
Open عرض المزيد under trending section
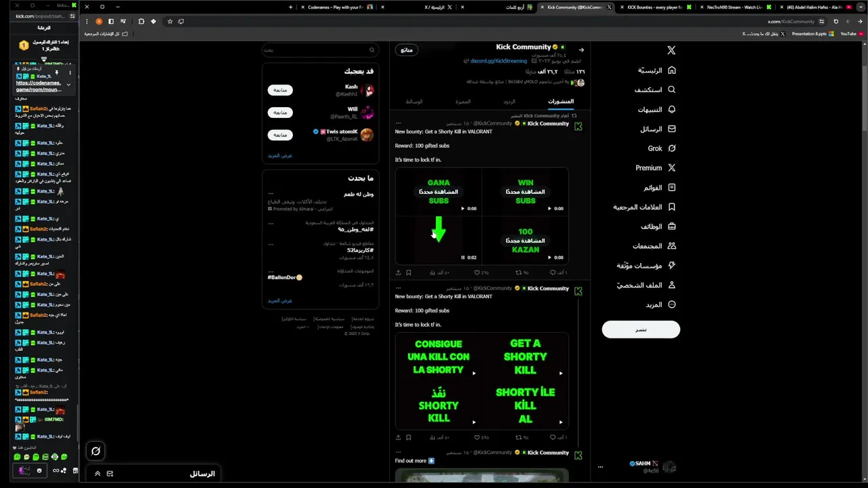[x=280, y=300]
